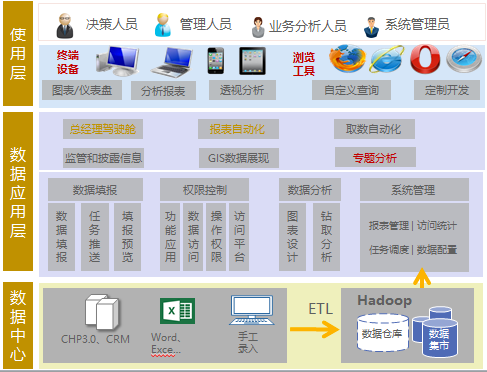
Task: Click the 手工录入 computer icon
Action: 252,310
